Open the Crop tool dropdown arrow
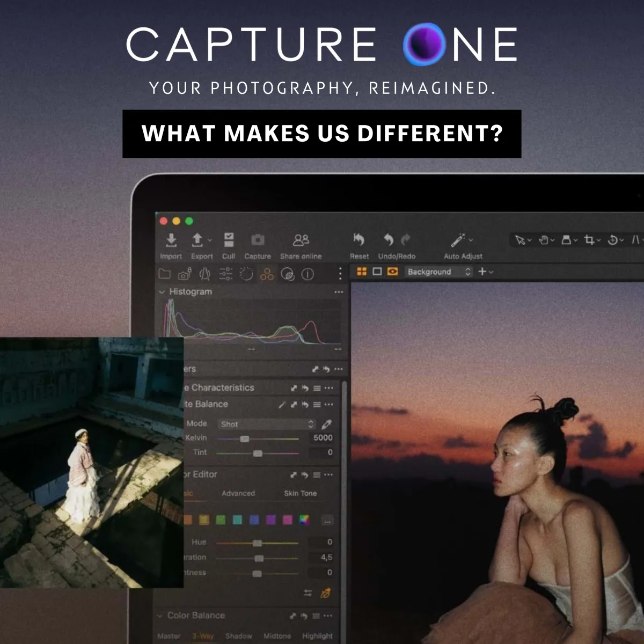Image resolution: width=644 pixels, height=644 pixels. (599, 240)
